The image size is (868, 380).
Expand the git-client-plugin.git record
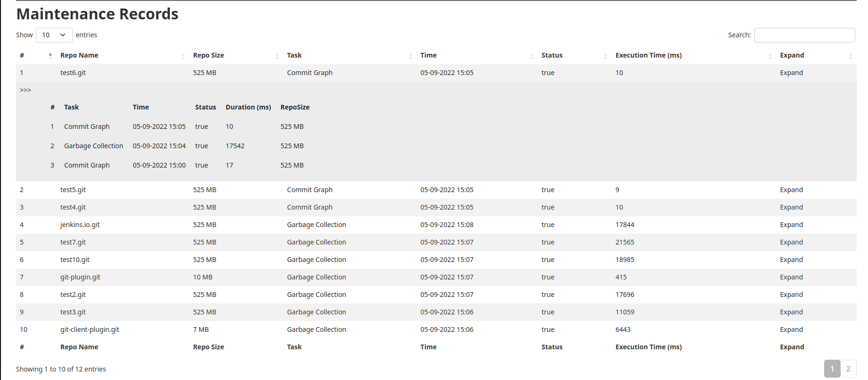(791, 329)
